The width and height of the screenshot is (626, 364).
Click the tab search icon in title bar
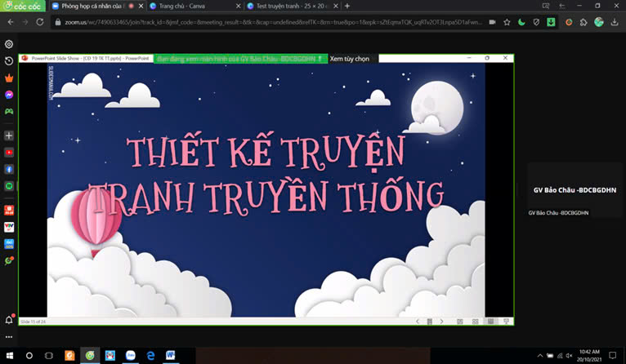coord(546,6)
